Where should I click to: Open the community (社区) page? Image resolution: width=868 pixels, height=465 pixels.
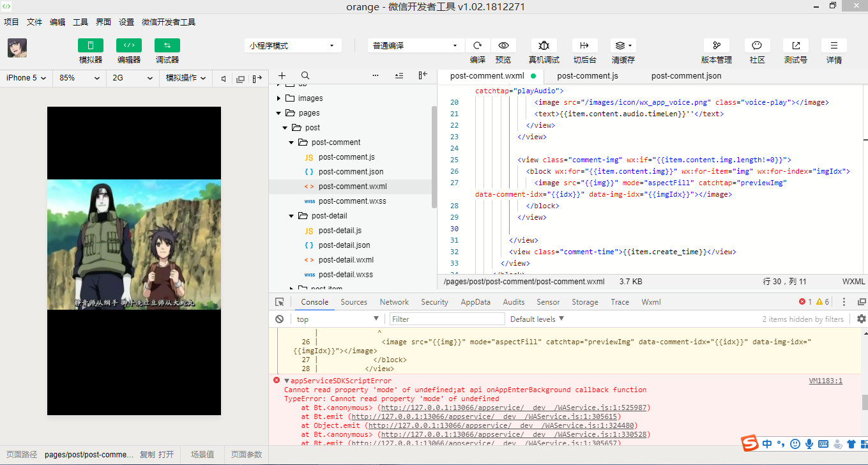click(757, 45)
